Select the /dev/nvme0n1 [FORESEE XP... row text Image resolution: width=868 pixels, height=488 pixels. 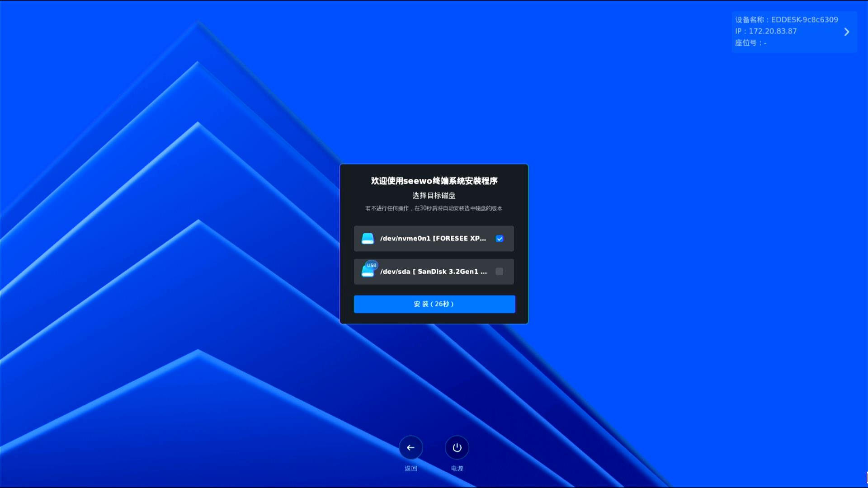click(x=433, y=239)
